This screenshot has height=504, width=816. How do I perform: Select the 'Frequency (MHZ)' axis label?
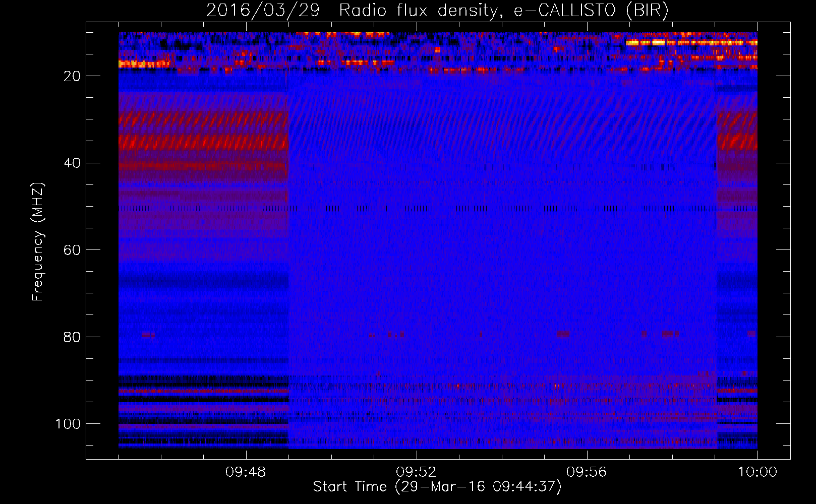[38, 241]
